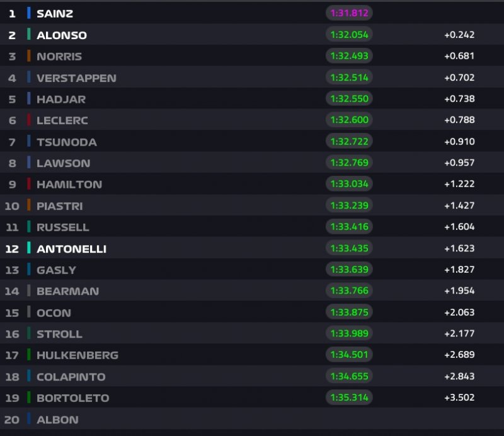Image resolution: width=504 pixels, height=436 pixels.
Task: Click Sainz's purple fastest lap time 1:31.812
Action: point(349,13)
